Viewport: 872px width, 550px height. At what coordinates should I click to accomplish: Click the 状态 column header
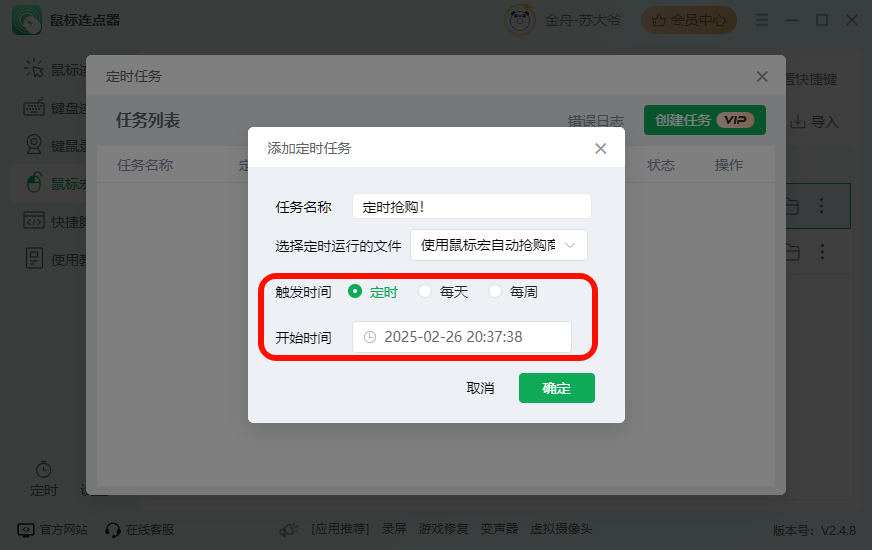click(x=661, y=165)
